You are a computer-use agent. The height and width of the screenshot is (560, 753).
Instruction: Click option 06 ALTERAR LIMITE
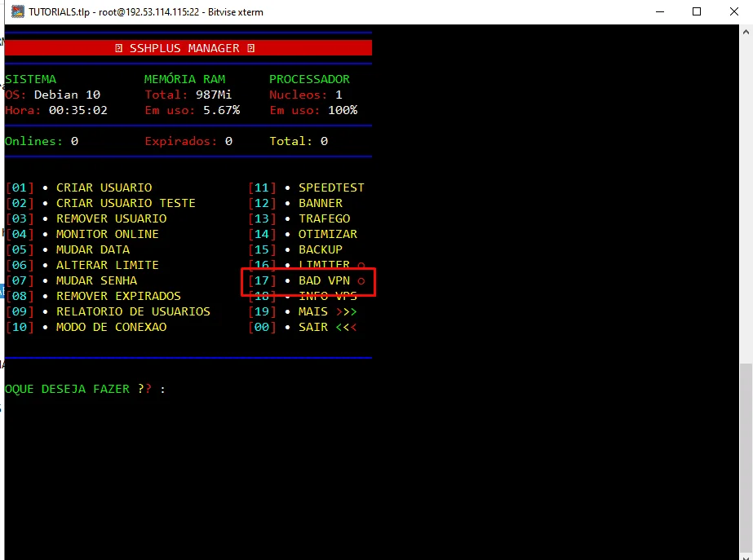82,265
